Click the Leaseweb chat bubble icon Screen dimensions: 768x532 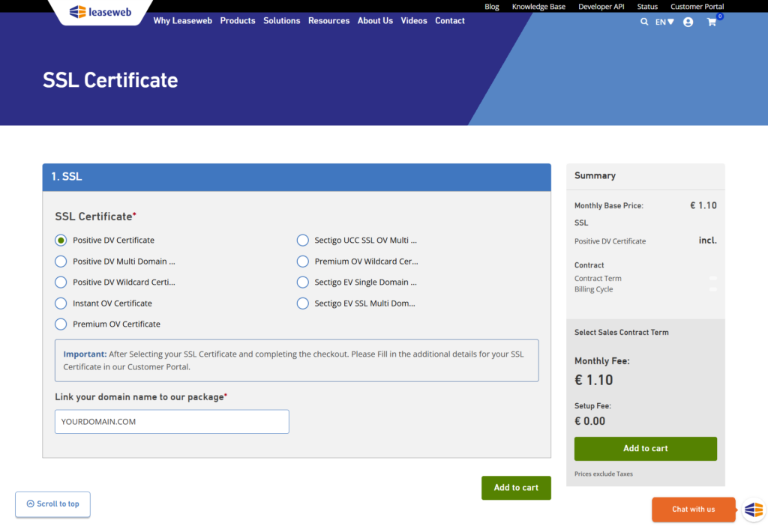pos(754,510)
